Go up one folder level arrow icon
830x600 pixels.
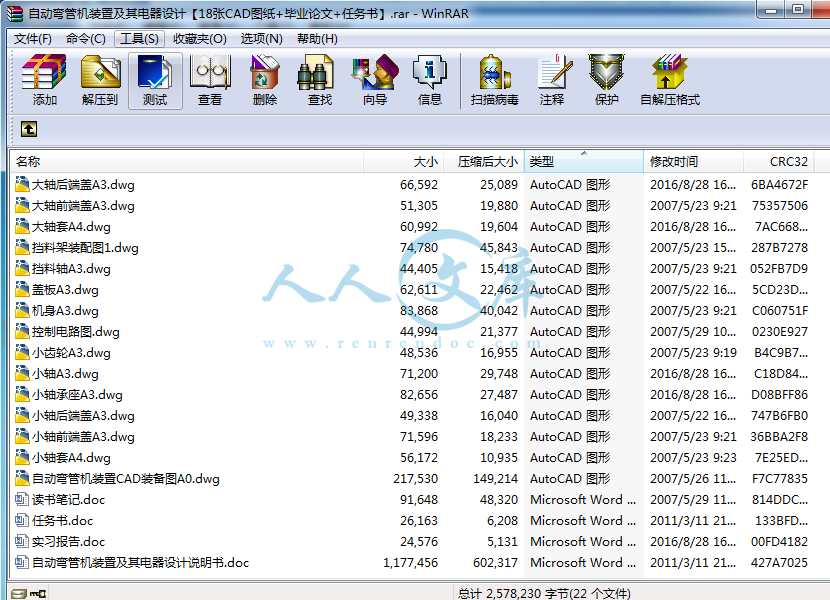29,129
